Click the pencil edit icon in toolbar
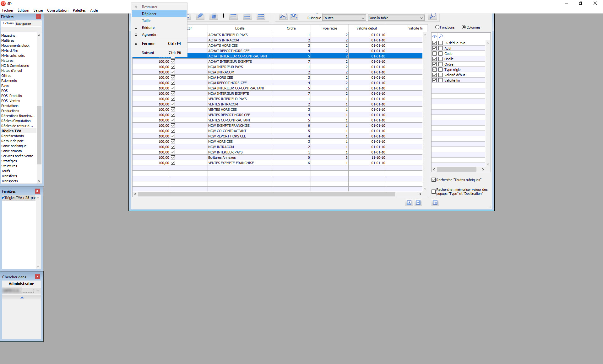This screenshot has width=603, height=364. (x=200, y=16)
